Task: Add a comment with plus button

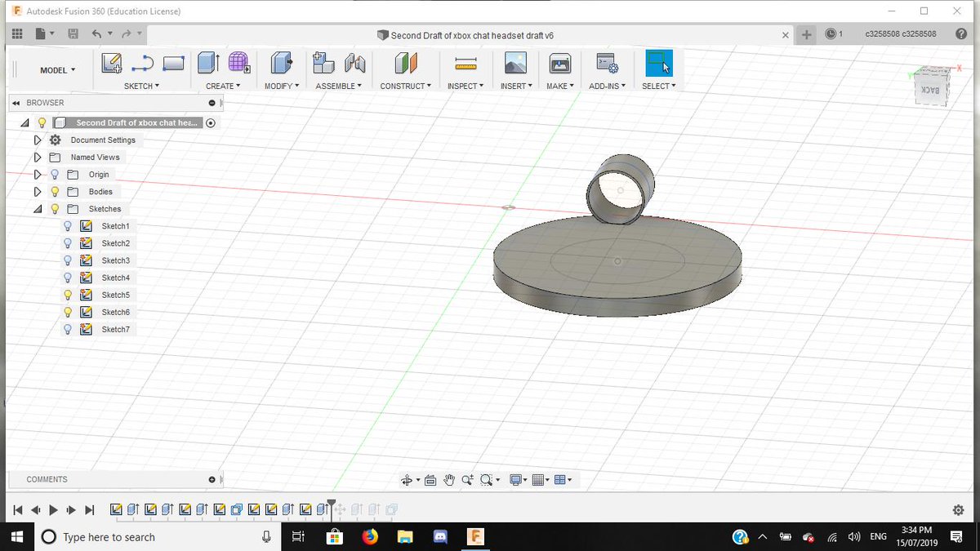Action: coord(212,479)
